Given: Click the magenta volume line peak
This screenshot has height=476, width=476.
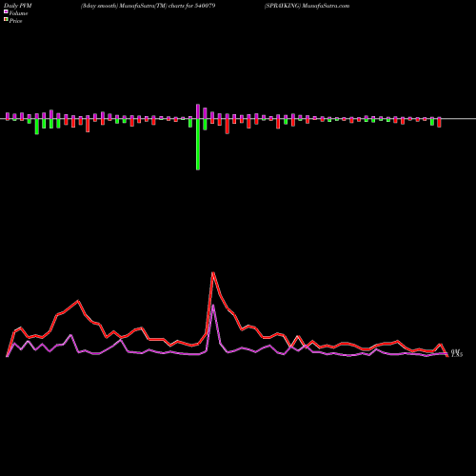Looking at the screenshot, I should click(213, 306).
